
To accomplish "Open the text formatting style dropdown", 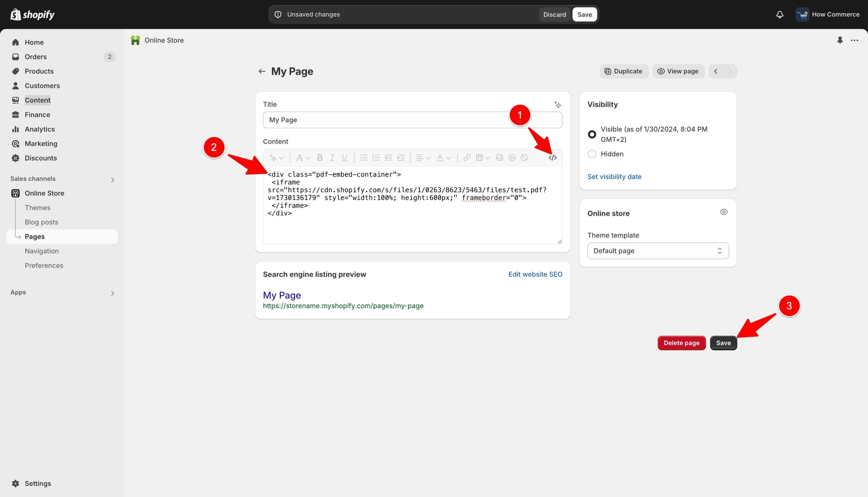I will pos(303,158).
